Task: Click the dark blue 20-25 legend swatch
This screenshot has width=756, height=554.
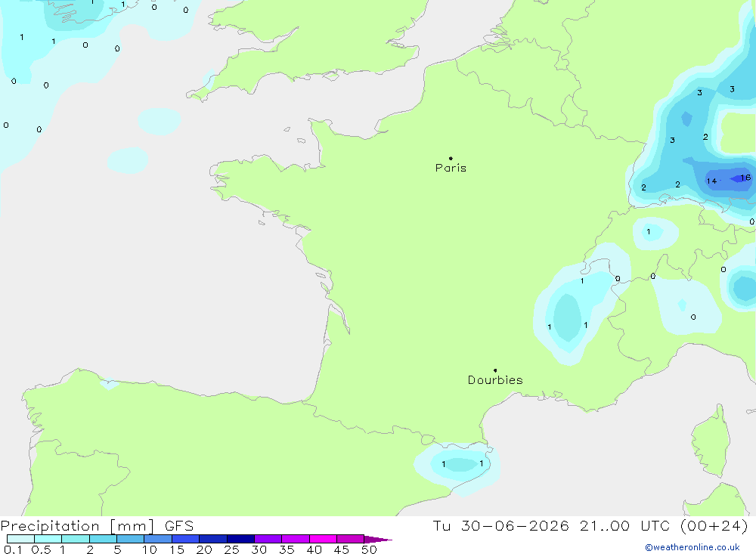Action: coord(212,539)
